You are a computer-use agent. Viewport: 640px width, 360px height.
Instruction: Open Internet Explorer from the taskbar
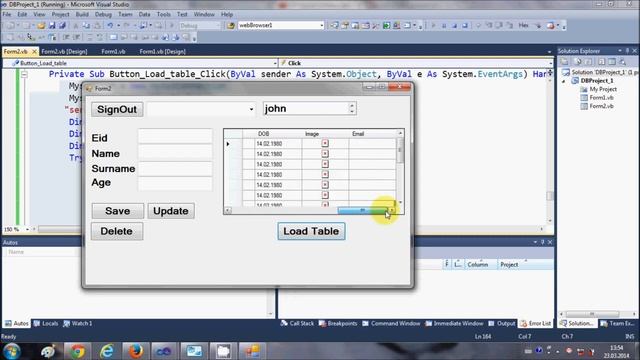click(x=107, y=351)
